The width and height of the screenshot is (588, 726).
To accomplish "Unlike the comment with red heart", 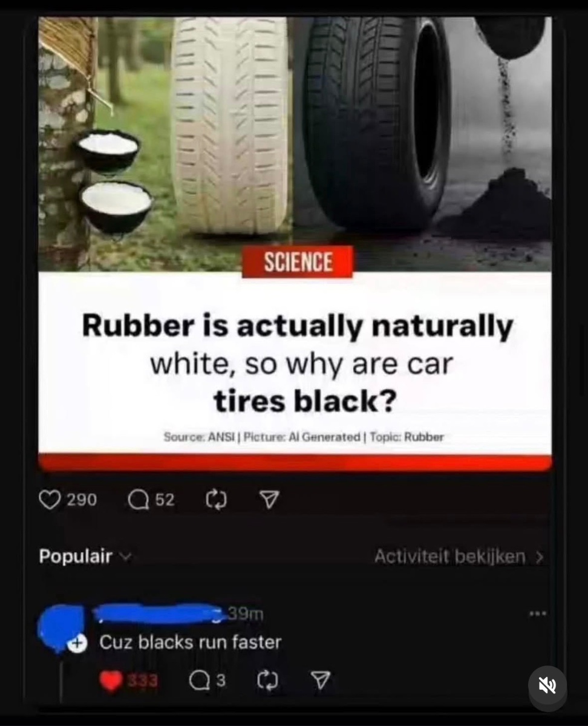I will [x=110, y=681].
